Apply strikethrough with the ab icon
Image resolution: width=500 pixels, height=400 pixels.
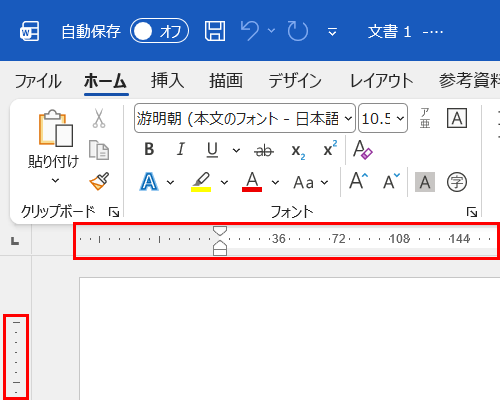(264, 151)
